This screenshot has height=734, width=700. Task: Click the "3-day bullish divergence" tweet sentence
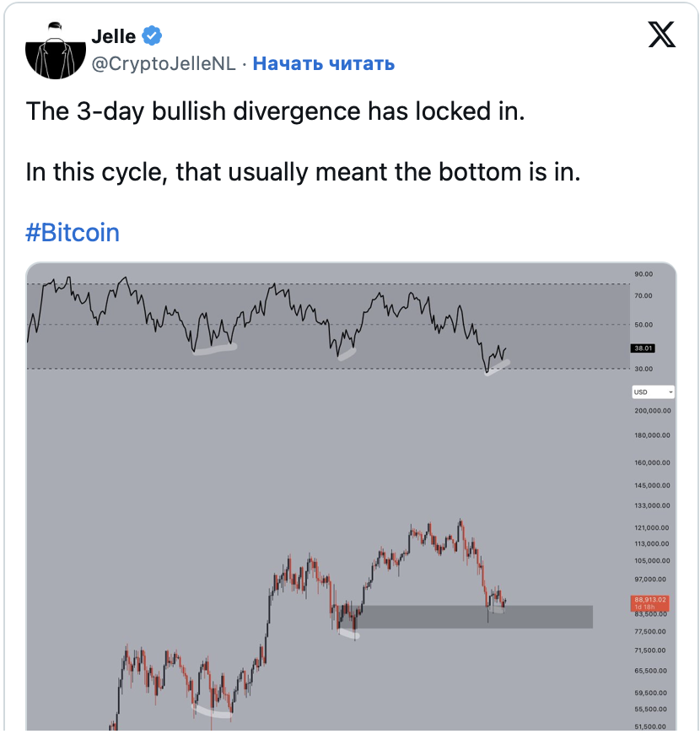(275, 111)
